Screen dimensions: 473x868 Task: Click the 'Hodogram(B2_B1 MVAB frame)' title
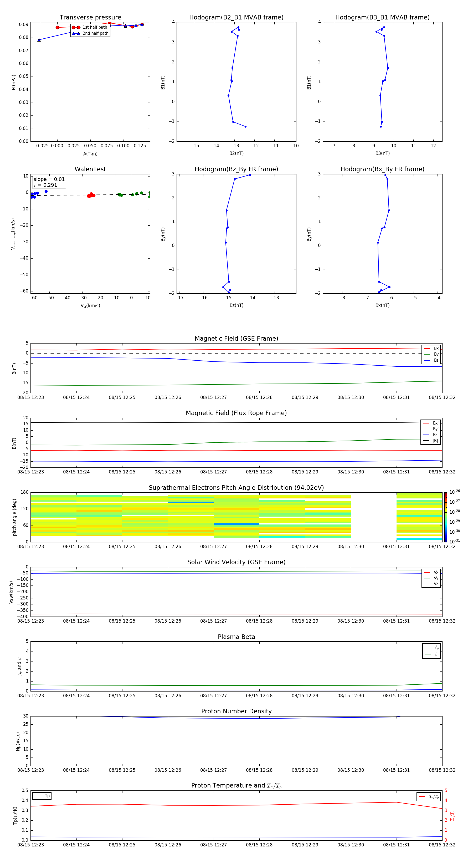pos(236,18)
